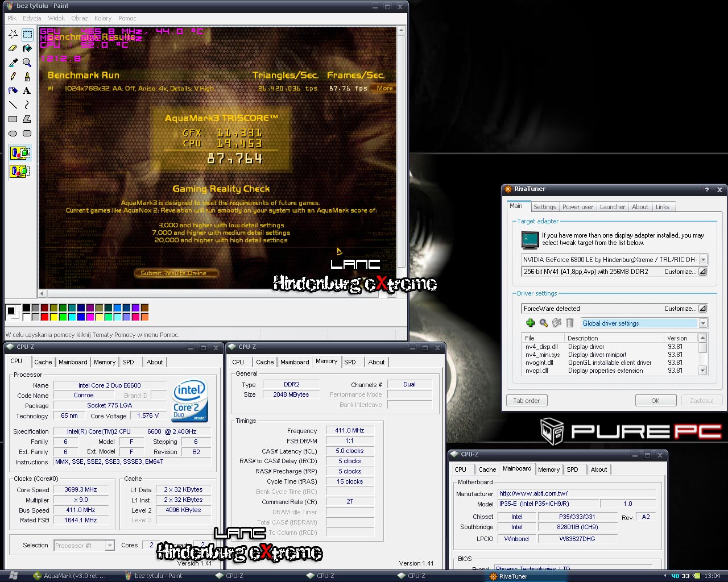
Task: Click the wrench edit icon in RivaTuner
Action: click(557, 323)
